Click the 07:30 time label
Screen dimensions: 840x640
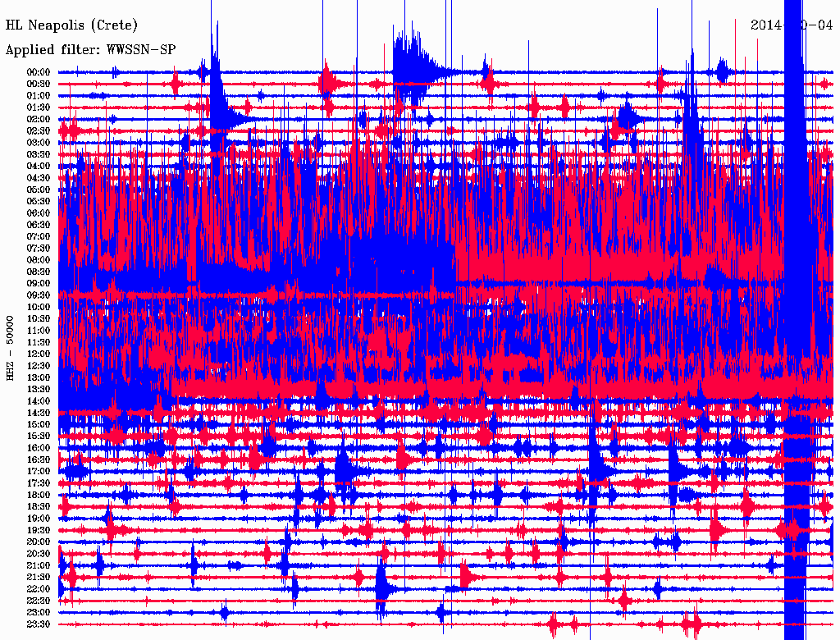coord(39,249)
